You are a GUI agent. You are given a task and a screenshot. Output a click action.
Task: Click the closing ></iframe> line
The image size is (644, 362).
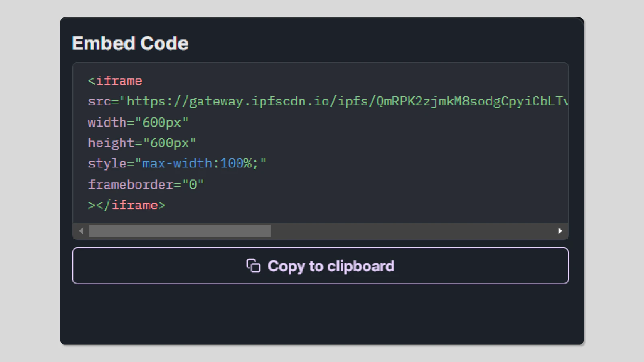(126, 205)
